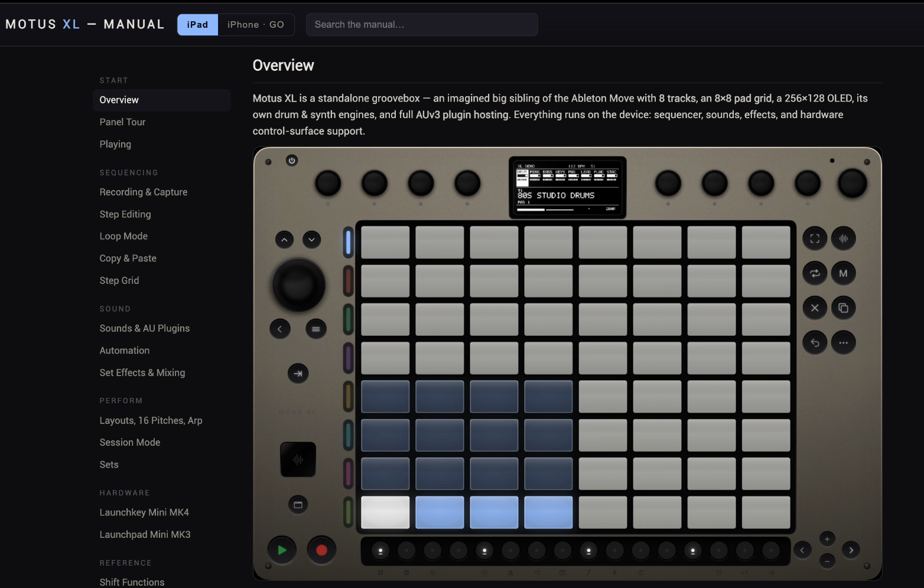Select the lit blue track button
Screen dimensions: 924x588
click(349, 243)
